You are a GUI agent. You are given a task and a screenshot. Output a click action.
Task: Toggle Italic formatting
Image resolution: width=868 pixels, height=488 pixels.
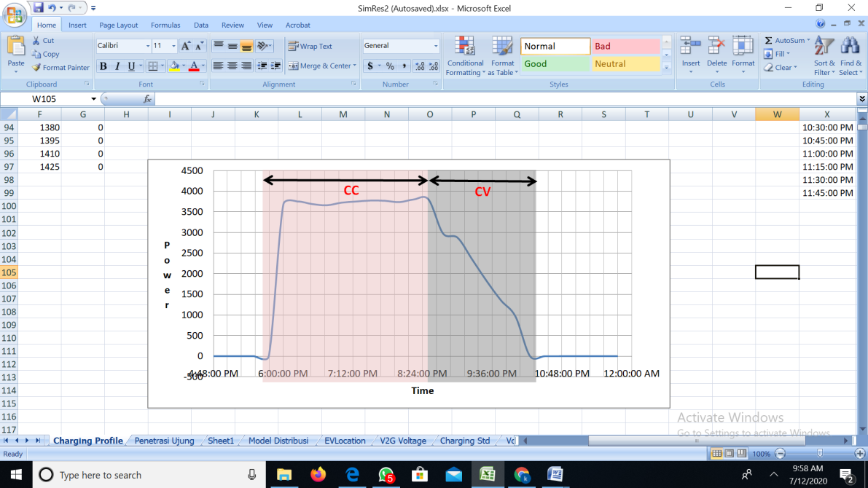pos(117,66)
